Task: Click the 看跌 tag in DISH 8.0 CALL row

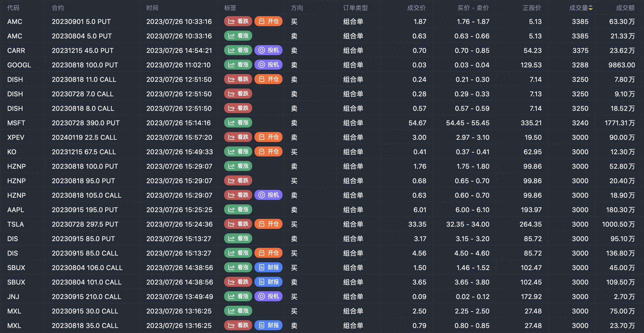Action: (x=238, y=108)
